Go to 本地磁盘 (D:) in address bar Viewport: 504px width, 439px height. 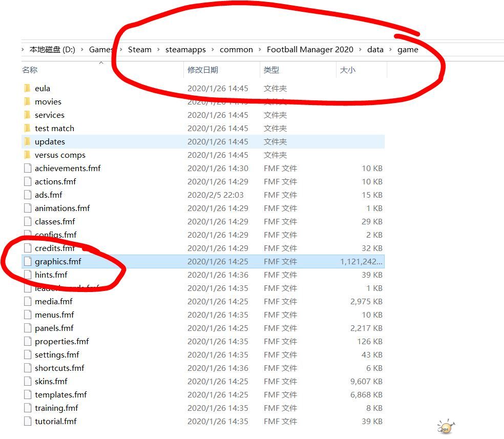click(x=52, y=50)
